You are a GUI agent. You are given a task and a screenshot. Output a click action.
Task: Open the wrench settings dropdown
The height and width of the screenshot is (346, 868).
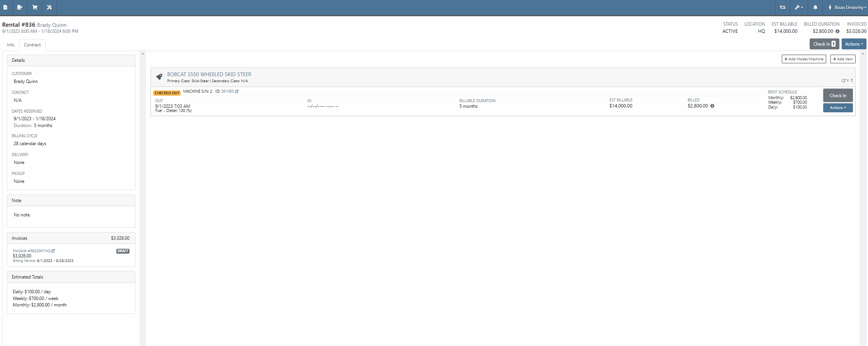[x=799, y=7]
